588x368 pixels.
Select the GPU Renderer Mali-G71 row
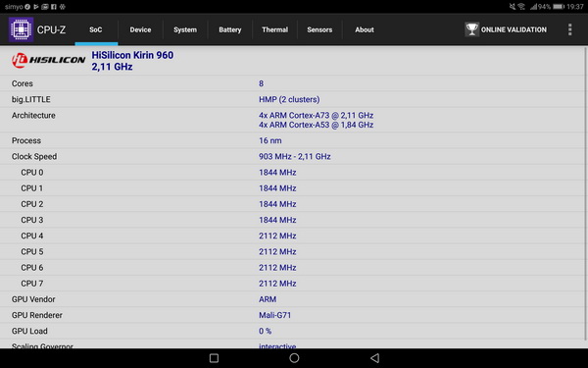[x=292, y=315]
